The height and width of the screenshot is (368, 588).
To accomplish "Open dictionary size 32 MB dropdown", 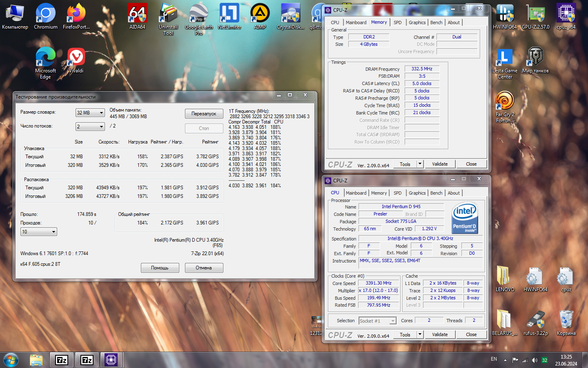I will point(90,113).
